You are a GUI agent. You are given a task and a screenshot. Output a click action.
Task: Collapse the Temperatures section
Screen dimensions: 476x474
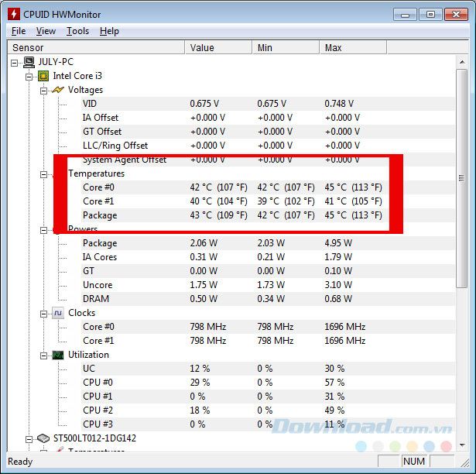(x=43, y=174)
